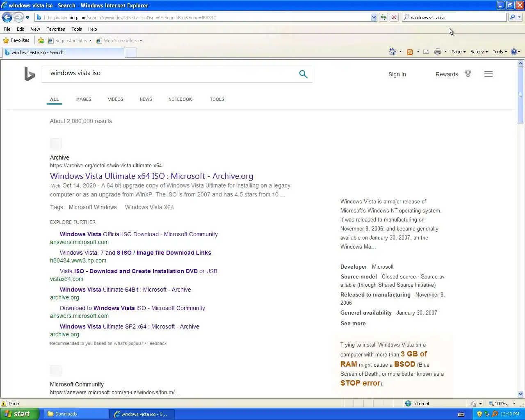Click the Home icon in command bar
Image resolution: width=525 pixels, height=420 pixels.
click(x=393, y=52)
